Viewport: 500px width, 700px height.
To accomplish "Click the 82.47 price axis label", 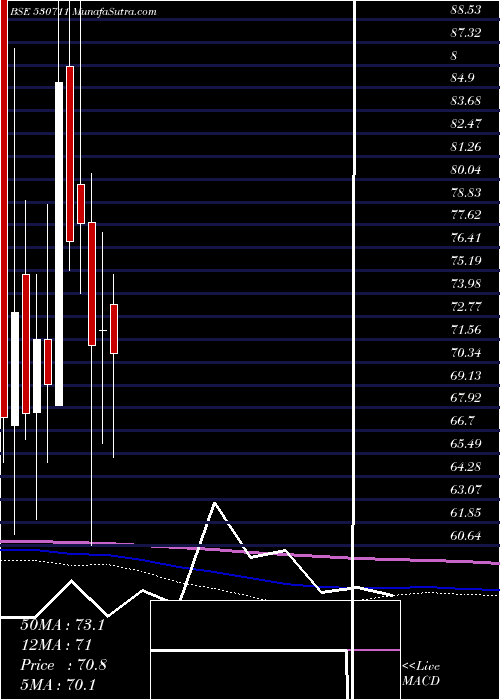I will tap(466, 124).
